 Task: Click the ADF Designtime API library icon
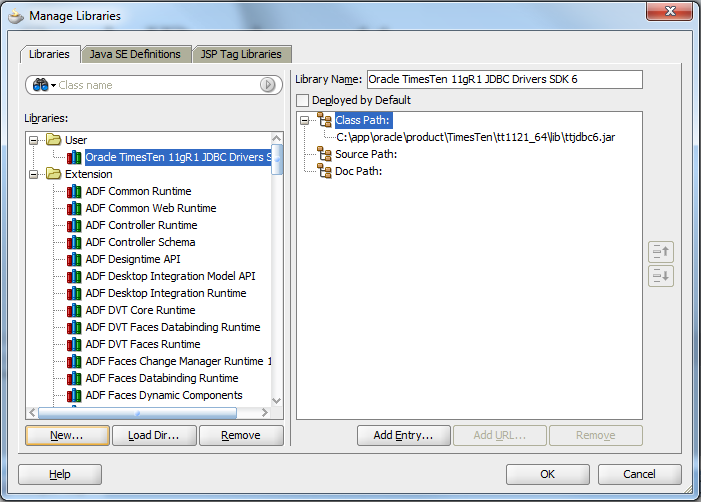[x=74, y=259]
